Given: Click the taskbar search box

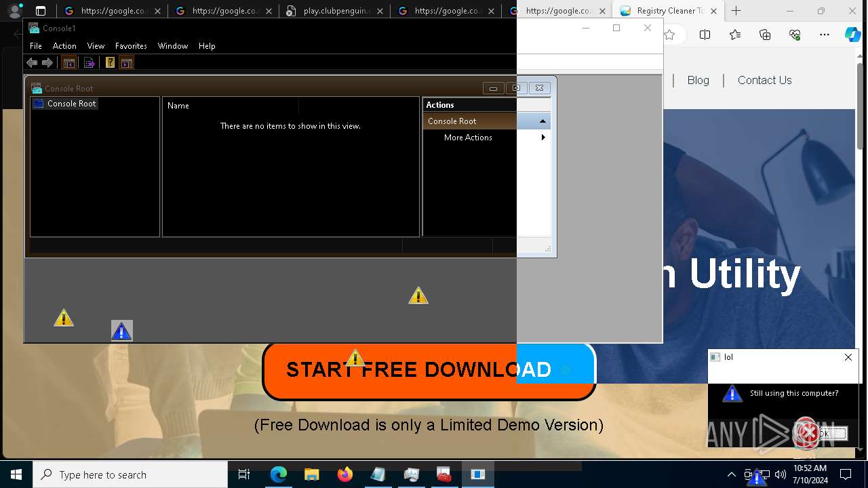Looking at the screenshot, I should coord(130,474).
